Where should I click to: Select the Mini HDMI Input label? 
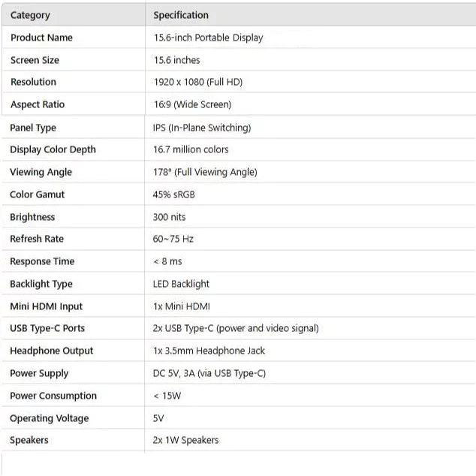[x=47, y=306]
